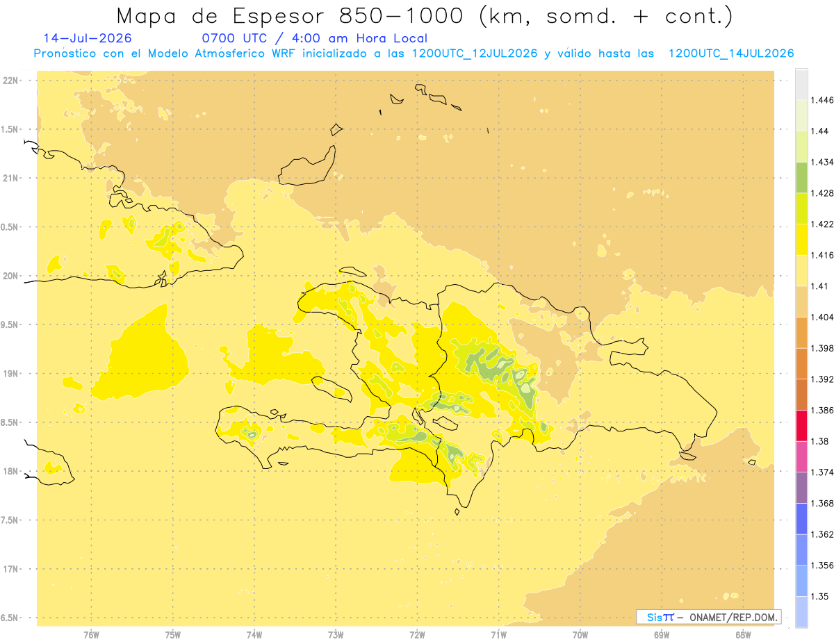Click the 21N latitude label
Screen dimensions: 834x644
[x=11, y=179]
